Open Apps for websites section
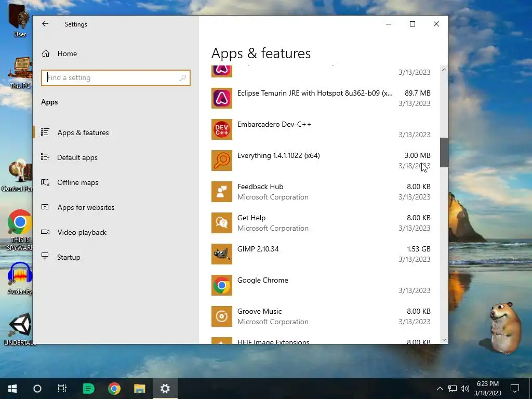 (86, 207)
